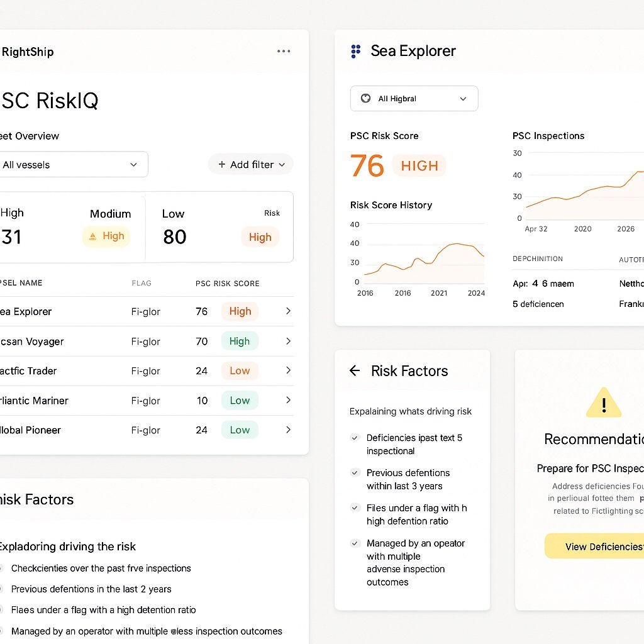Image resolution: width=644 pixels, height=644 pixels.
Task: Expand details for Global Pioneer
Action: click(288, 430)
